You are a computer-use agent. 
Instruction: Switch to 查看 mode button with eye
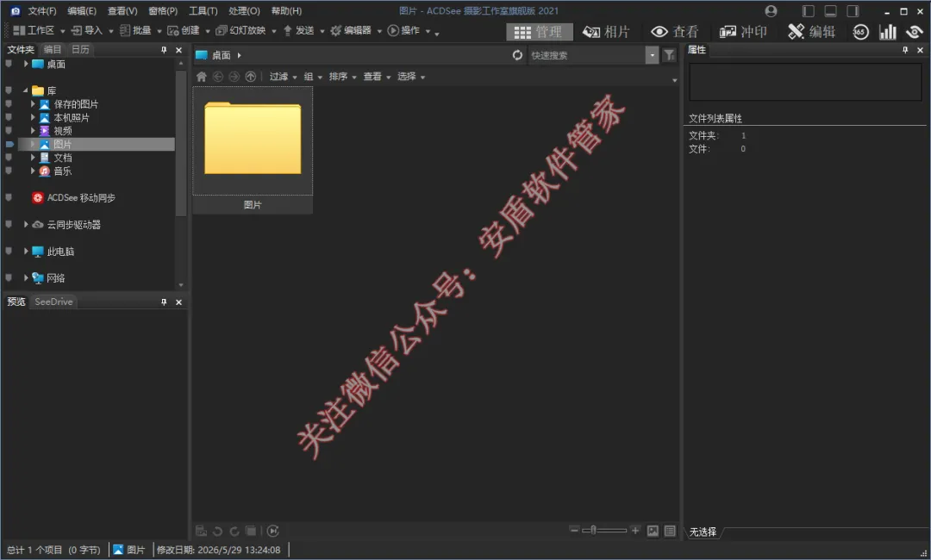point(674,32)
